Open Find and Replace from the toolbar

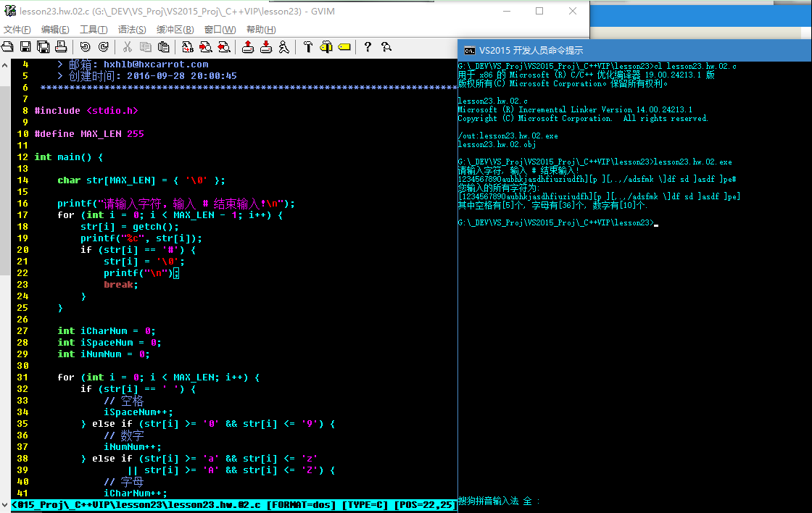point(188,47)
